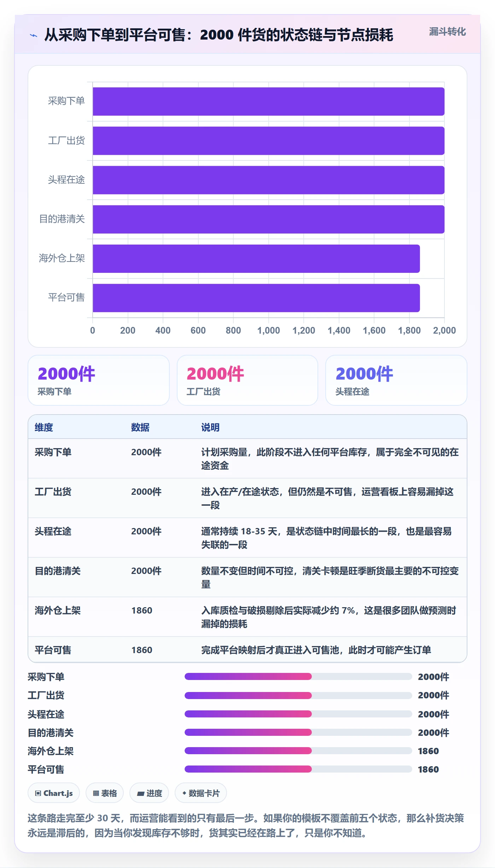Click the 头程在途 progress bar
Viewport: 495px width, 868px height.
point(298,714)
